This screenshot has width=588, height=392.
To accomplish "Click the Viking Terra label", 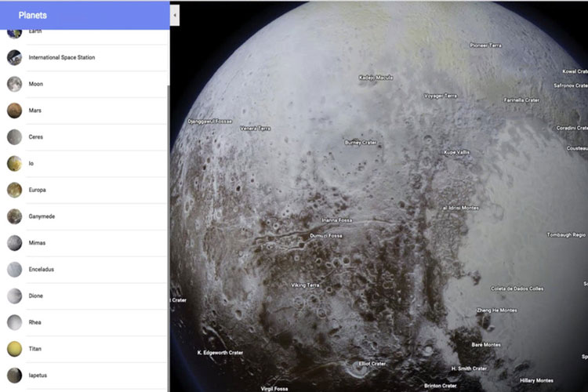I will pos(305,285).
